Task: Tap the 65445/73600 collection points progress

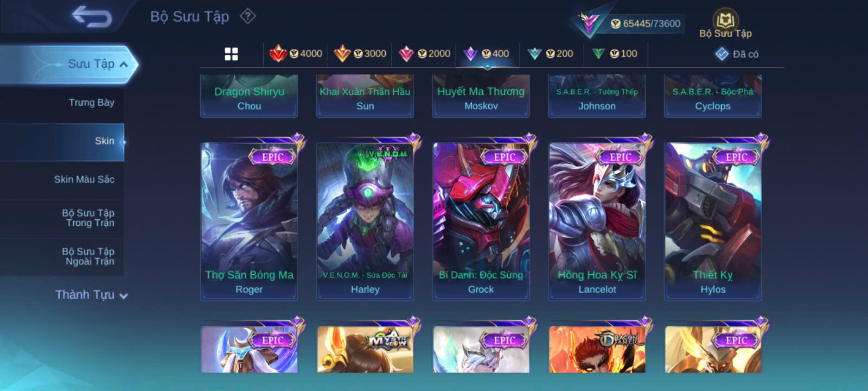Action: tap(645, 23)
